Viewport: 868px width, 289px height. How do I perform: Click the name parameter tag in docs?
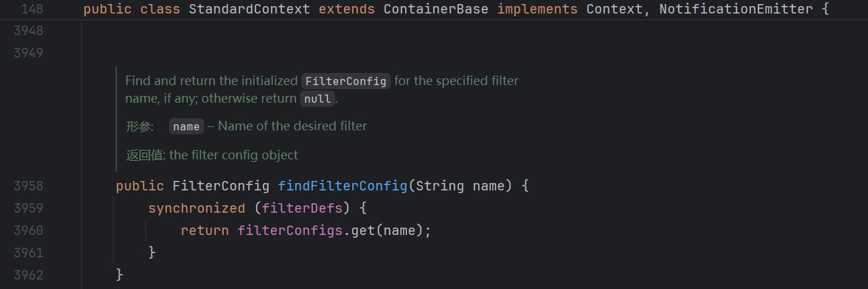coord(186,126)
